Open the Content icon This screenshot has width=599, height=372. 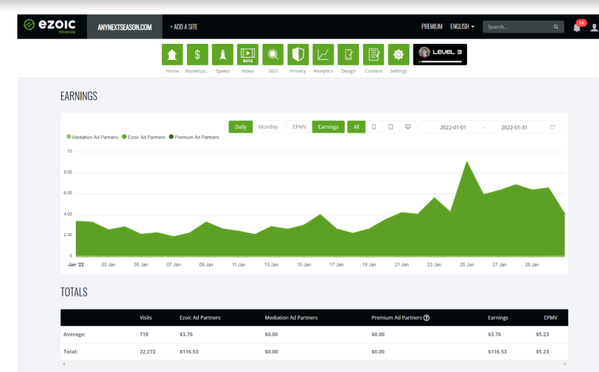coord(373,54)
